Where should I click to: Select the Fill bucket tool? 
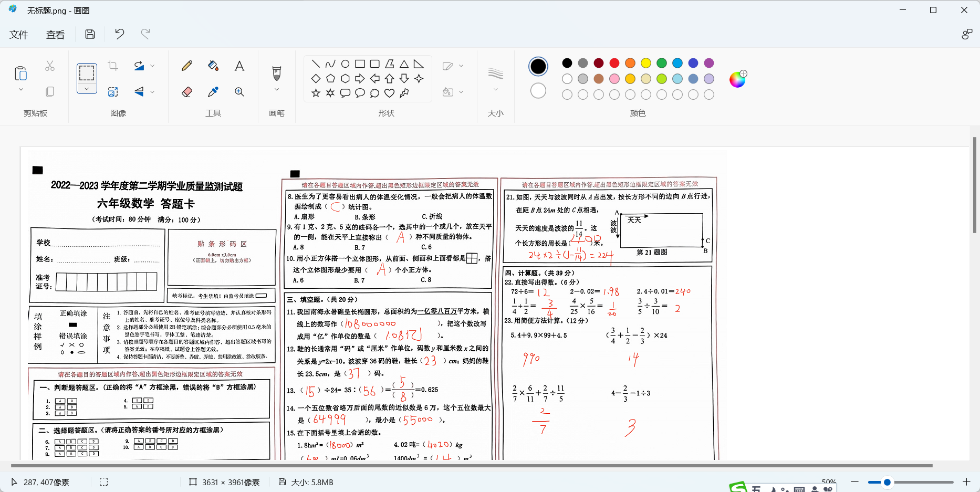213,66
